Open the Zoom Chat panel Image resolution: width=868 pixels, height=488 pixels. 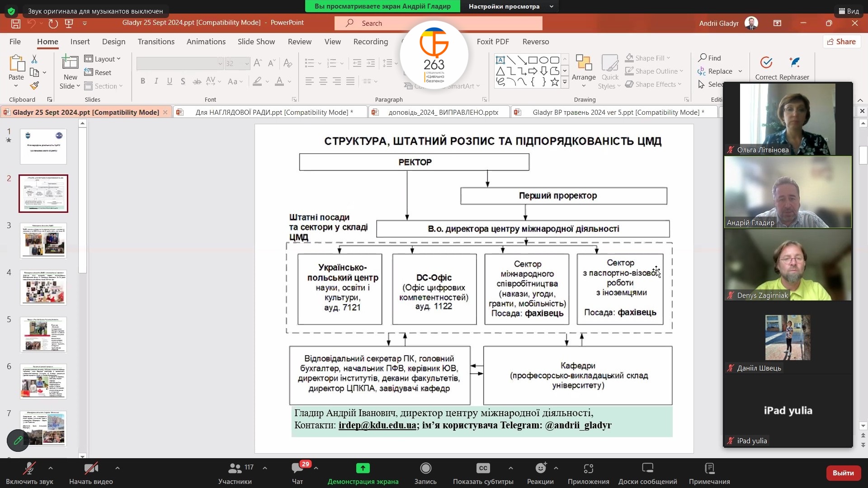[x=297, y=474]
